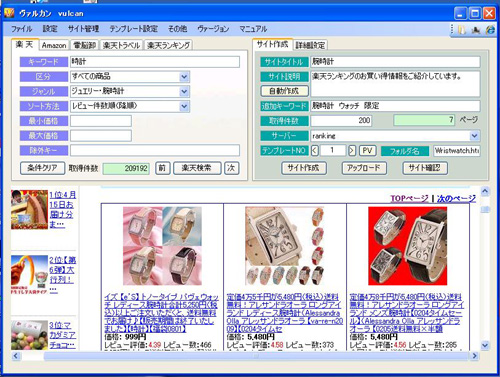Open the その他 menu

[x=177, y=29]
